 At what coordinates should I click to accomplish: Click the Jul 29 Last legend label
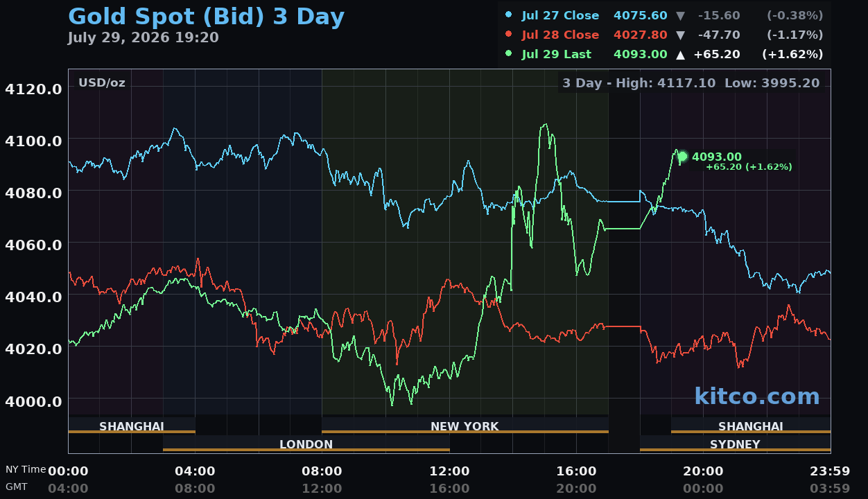(557, 54)
